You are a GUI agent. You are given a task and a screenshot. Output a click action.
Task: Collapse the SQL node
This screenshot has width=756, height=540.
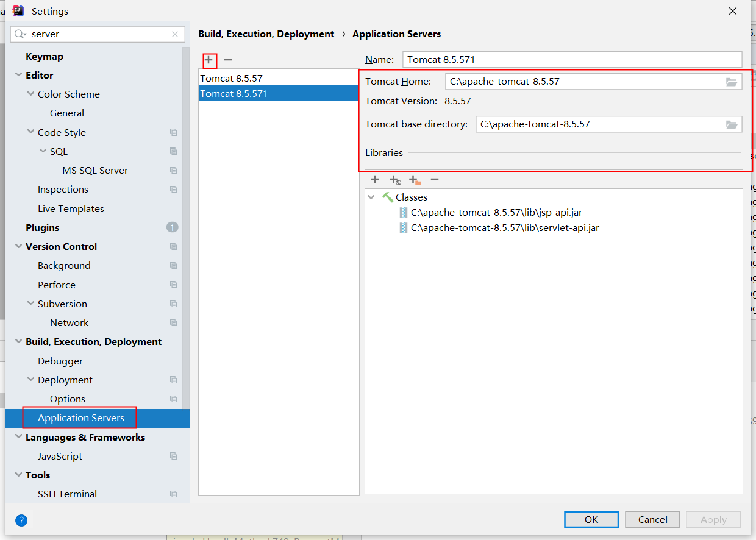click(43, 151)
